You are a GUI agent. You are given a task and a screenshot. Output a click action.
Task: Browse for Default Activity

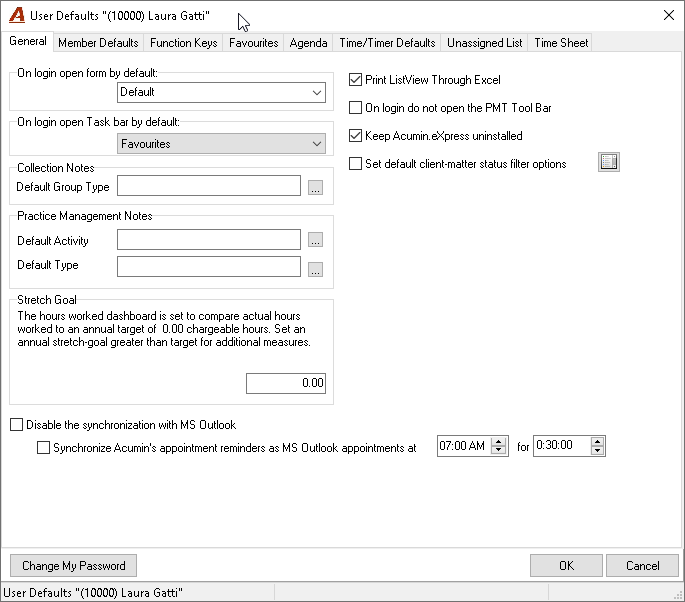coord(315,240)
